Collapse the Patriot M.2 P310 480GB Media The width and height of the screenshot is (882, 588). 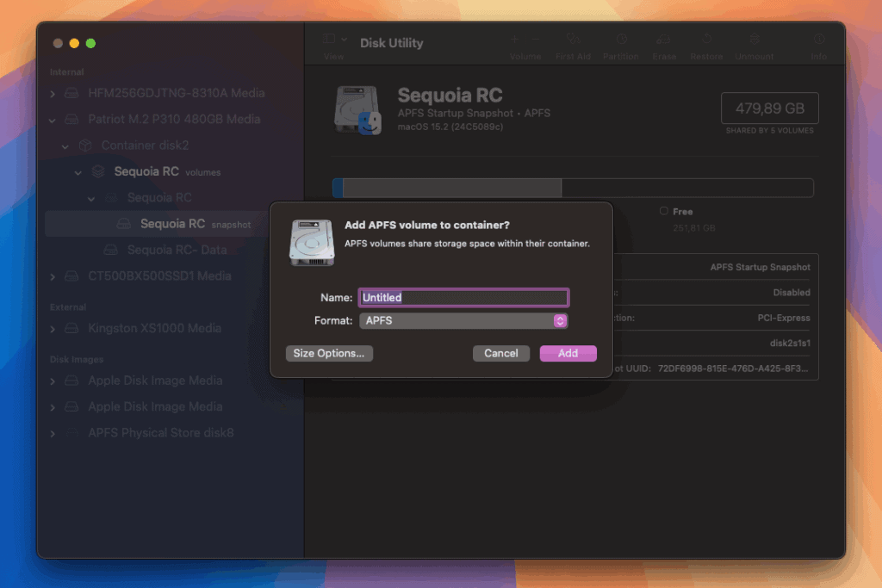(x=53, y=120)
